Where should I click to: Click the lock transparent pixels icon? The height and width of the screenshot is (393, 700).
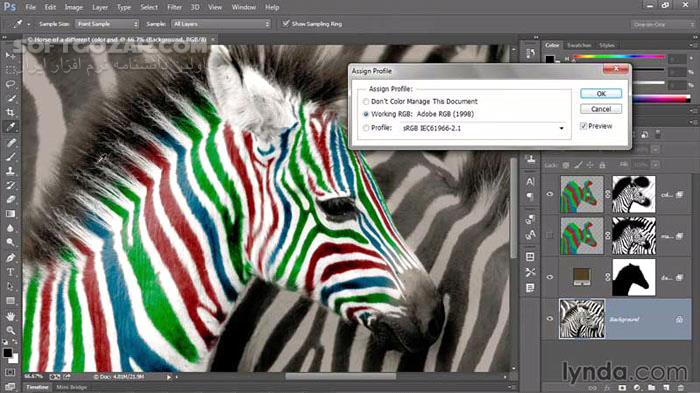tap(566, 165)
